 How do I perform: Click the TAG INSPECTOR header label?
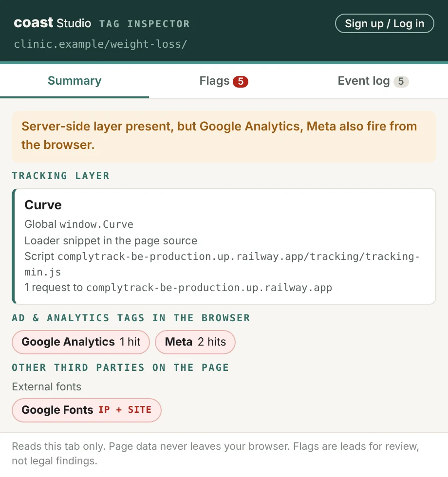[x=145, y=24]
